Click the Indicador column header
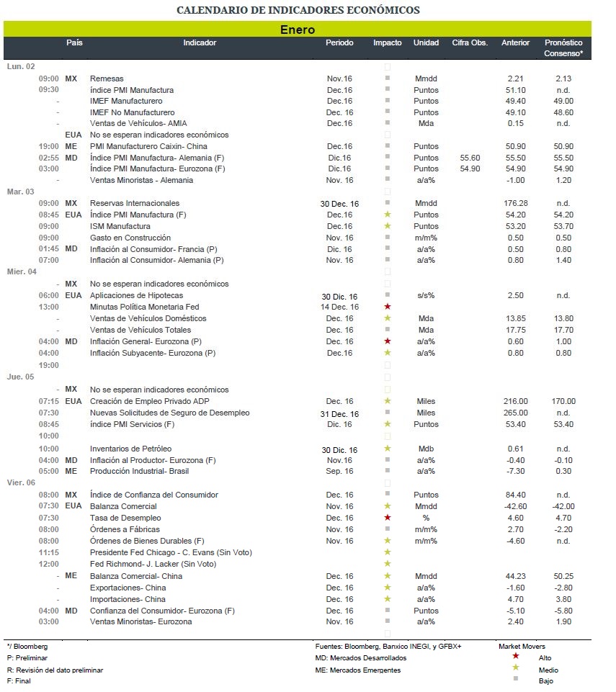Image resolution: width=616 pixels, height=692 pixels. (200, 43)
